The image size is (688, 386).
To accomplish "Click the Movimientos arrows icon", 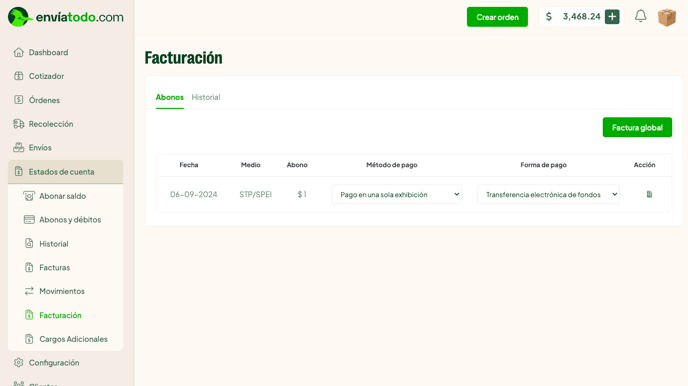I will point(29,291).
